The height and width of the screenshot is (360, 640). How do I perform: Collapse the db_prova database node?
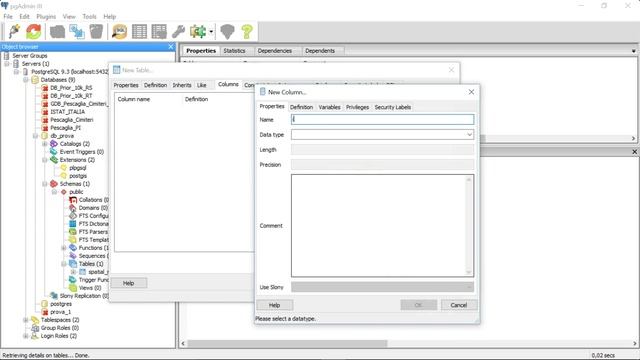click(36, 136)
